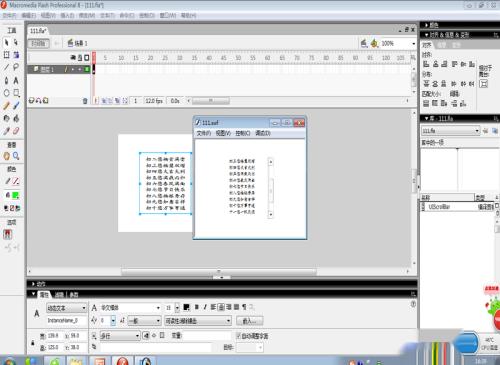Click the green fill color swatch
500x365 pixels.
coord(16,195)
